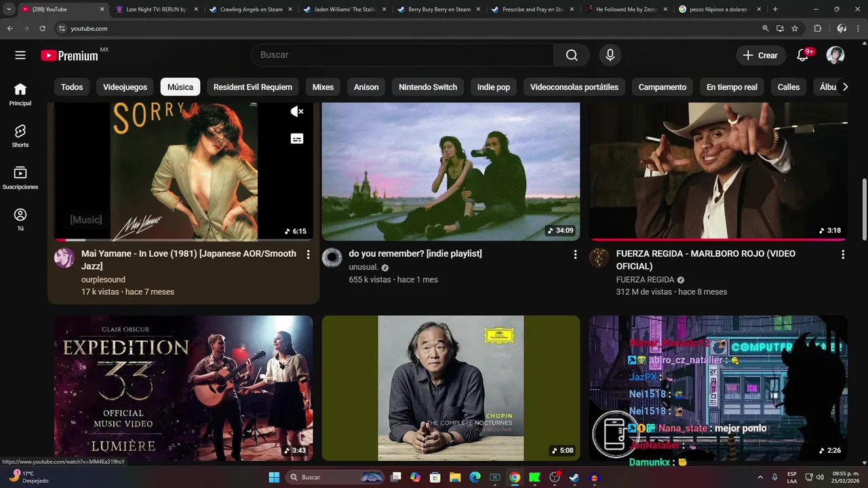
Task: Unmute the Mai Yamane preview video
Action: (297, 111)
